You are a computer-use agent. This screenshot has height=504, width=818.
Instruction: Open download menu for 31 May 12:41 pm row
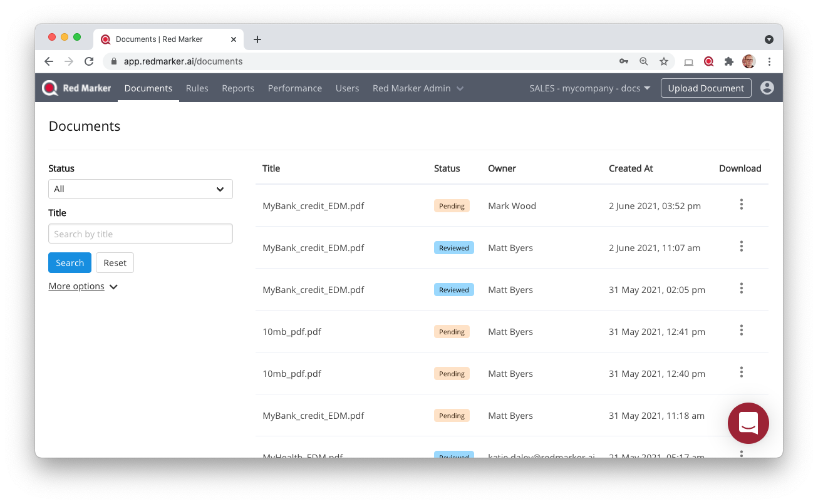pyautogui.click(x=741, y=331)
